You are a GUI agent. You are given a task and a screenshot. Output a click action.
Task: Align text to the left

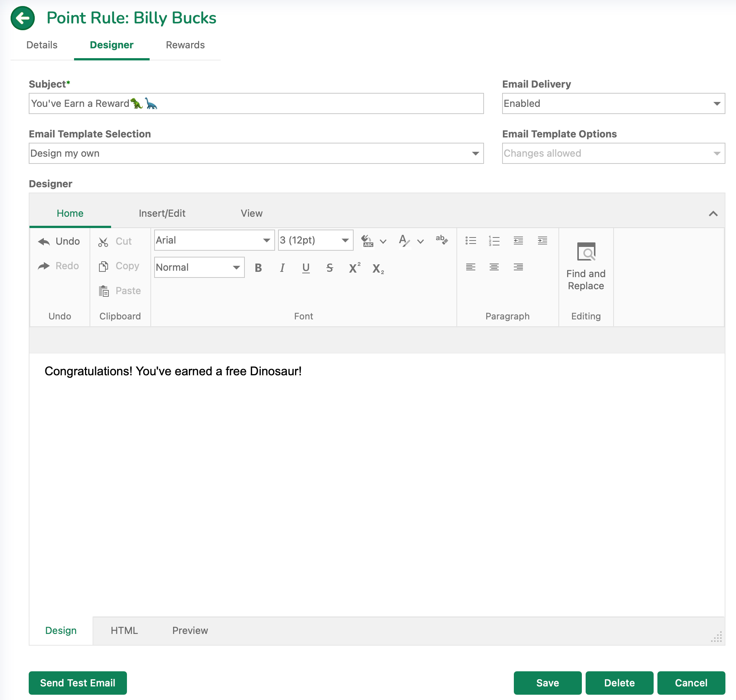pos(470,267)
